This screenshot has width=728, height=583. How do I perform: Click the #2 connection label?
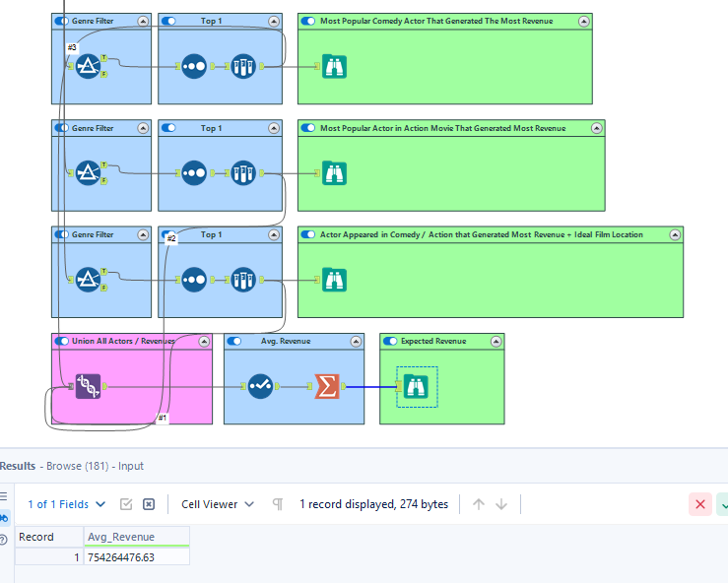(171, 238)
